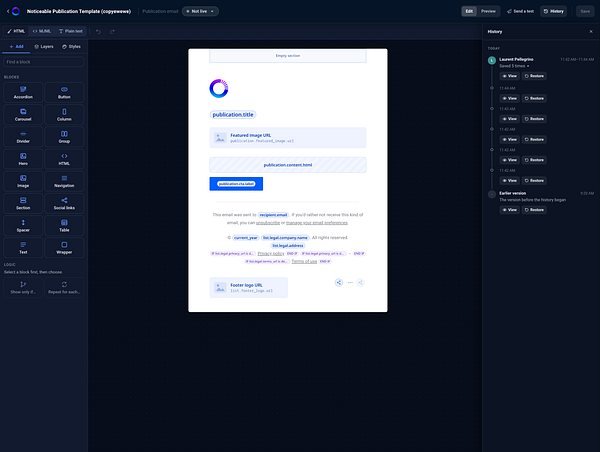Viewport: 600px width, 452px height.
Task: Select the blue publication.cta.label button
Action: 236,184
